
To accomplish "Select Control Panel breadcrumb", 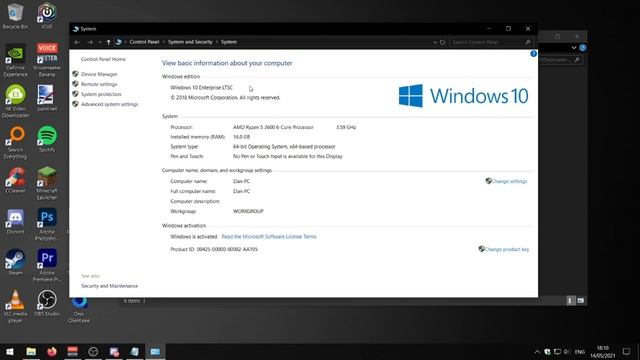I will point(144,42).
